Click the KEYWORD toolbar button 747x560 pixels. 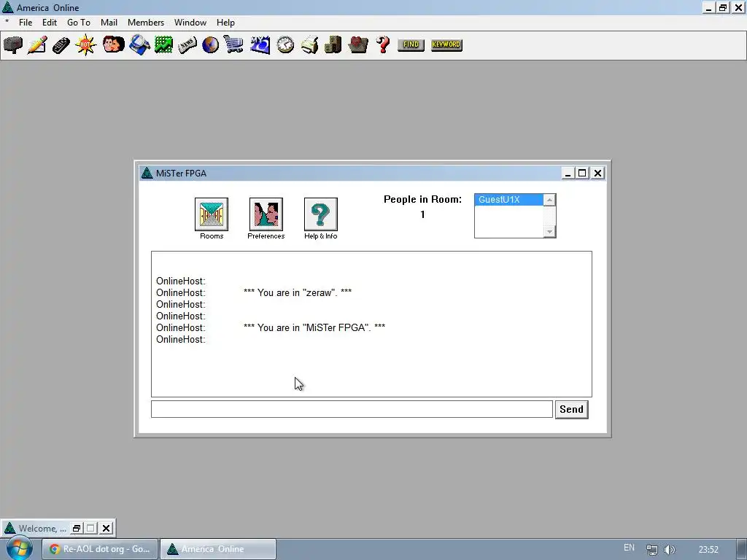[x=446, y=44]
